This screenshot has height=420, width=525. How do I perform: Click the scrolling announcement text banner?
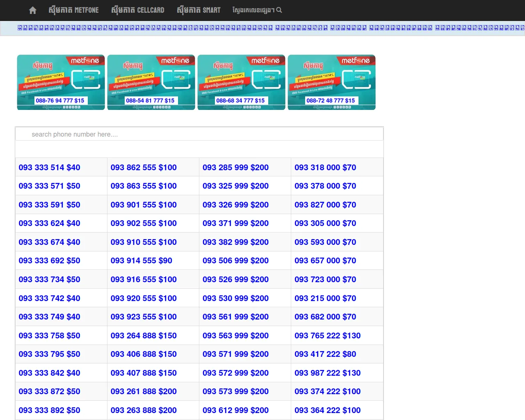pos(262,28)
